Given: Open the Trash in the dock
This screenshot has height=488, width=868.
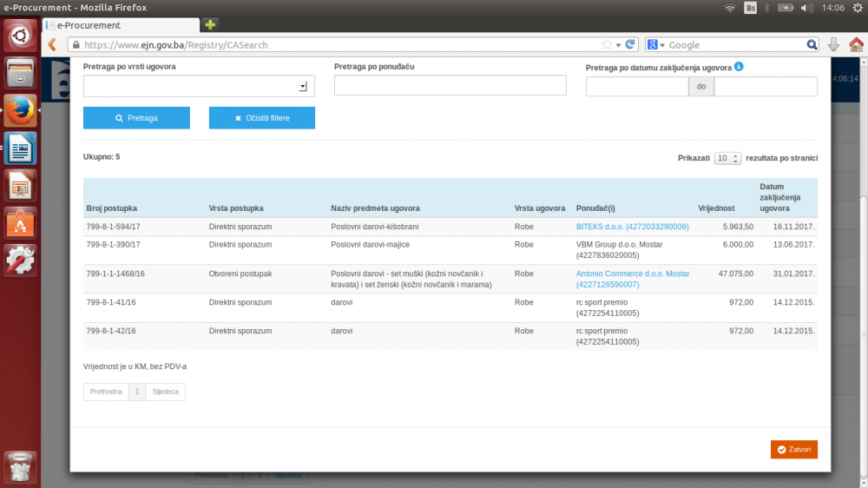Looking at the screenshot, I should (x=20, y=467).
